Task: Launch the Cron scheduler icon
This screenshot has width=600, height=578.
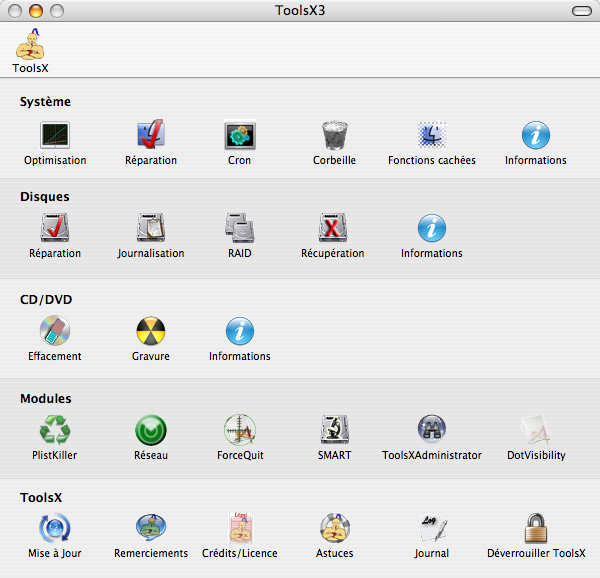Action: tap(240, 135)
